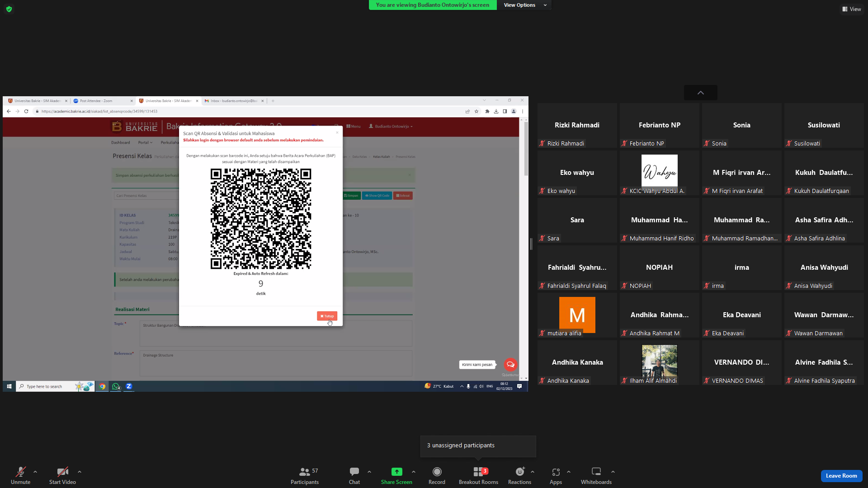
Task: Click the Tutup button in QR dialog
Action: point(327,316)
